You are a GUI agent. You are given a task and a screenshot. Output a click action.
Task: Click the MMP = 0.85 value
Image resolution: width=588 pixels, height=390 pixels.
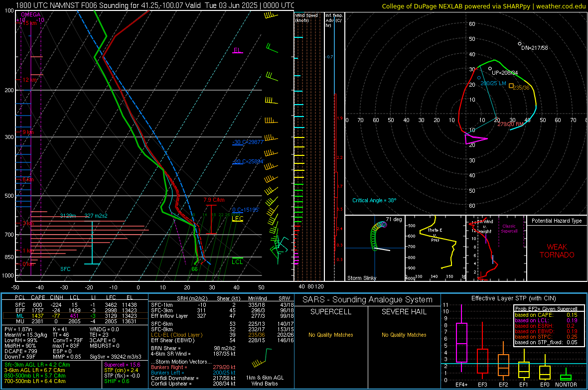[67, 357]
